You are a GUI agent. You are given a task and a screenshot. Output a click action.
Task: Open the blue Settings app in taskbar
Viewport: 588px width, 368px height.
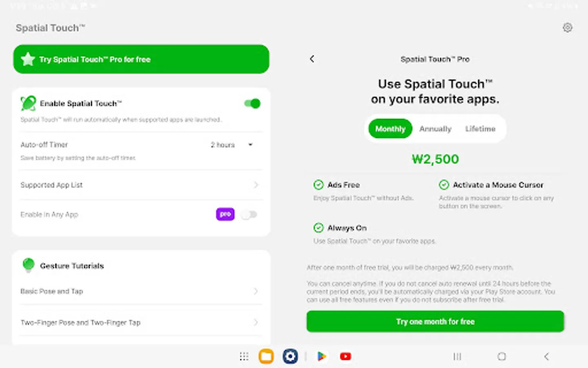click(290, 357)
